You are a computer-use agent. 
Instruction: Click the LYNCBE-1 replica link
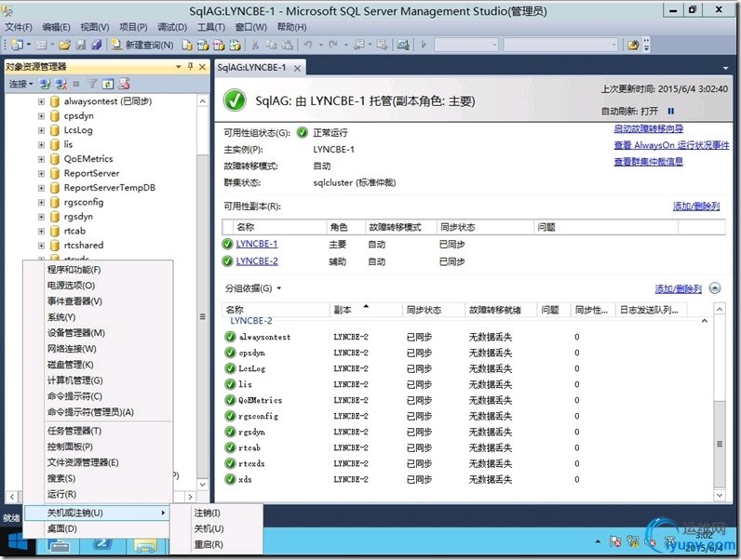click(x=257, y=244)
